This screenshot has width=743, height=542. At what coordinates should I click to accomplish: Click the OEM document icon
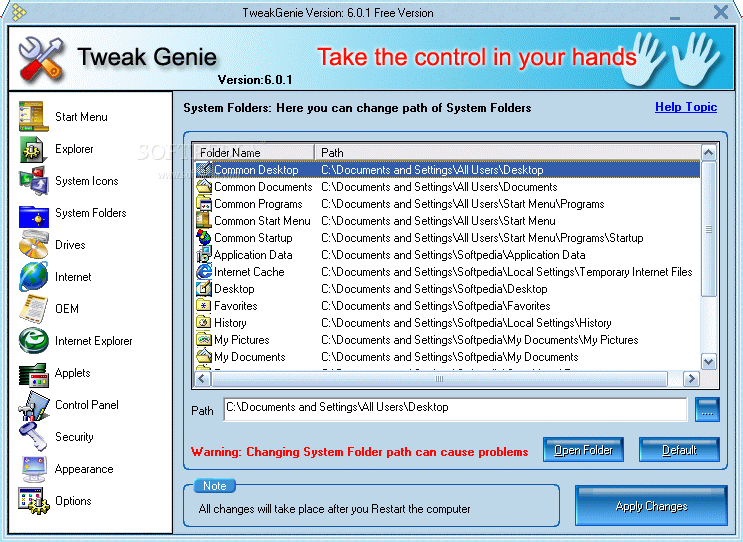pyautogui.click(x=34, y=308)
